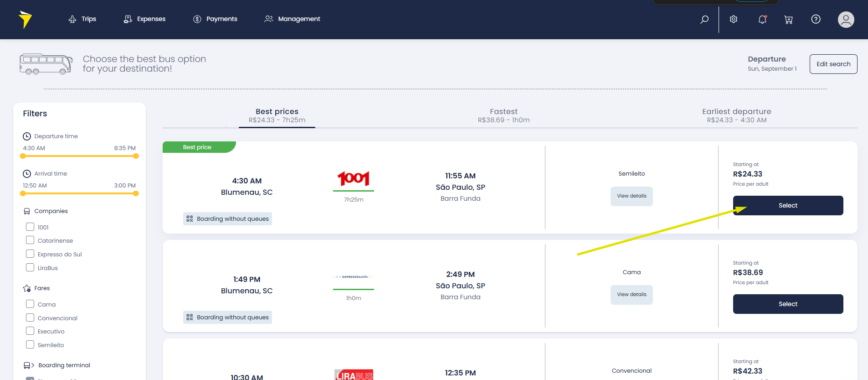Switch to the Best prices tab
Screen dimensions: 868x380
pos(277,115)
